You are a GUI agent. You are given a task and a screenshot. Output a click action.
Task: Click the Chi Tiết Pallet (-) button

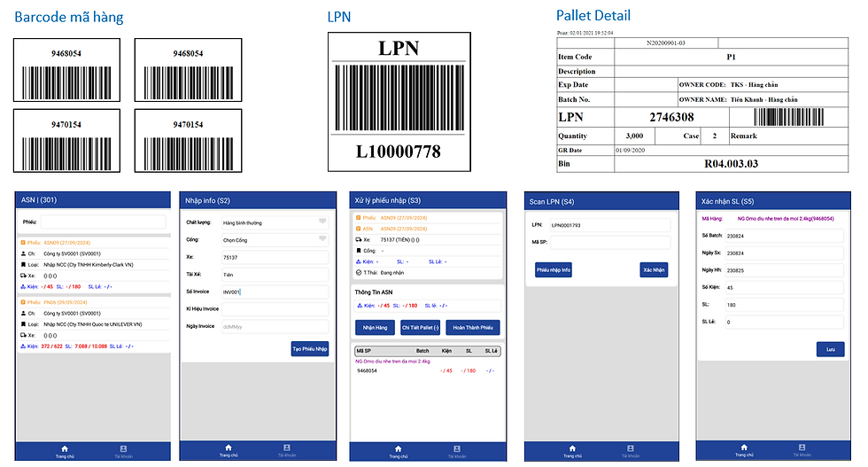tap(420, 327)
